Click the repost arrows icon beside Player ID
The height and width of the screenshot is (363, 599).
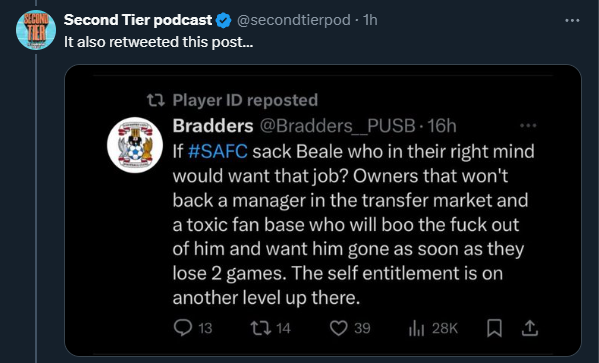156,100
